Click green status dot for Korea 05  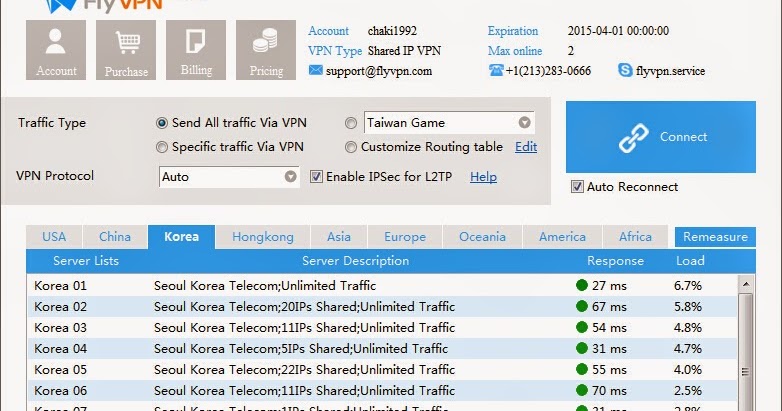(x=582, y=369)
